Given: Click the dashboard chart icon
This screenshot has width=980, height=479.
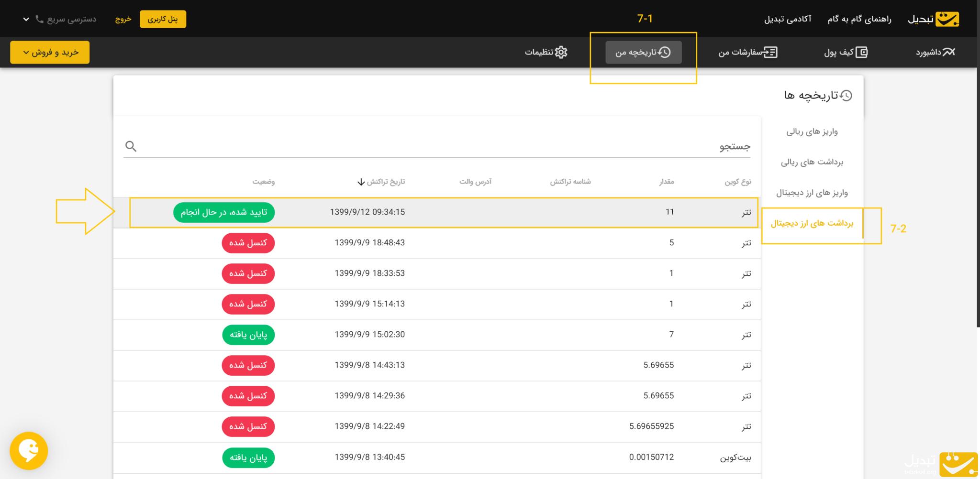Looking at the screenshot, I should [x=948, y=52].
